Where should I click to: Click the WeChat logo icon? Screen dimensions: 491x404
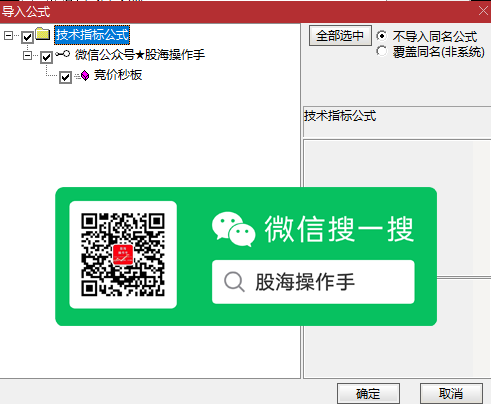(x=234, y=229)
